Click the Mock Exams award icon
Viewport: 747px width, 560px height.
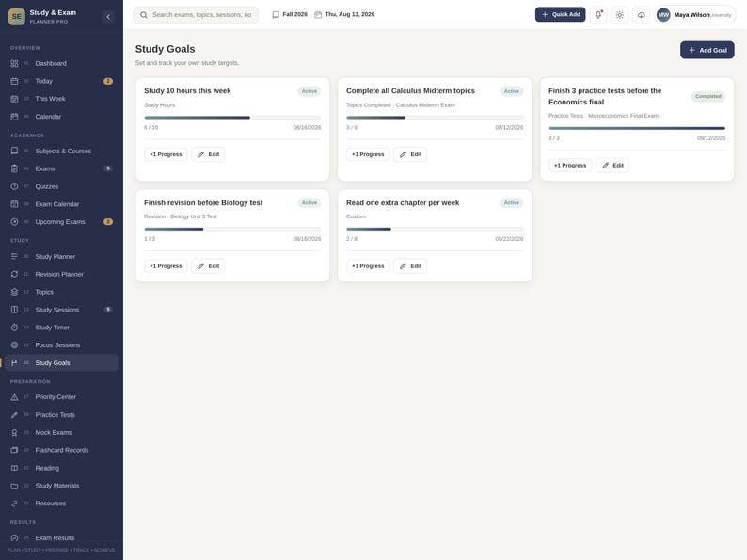click(14, 432)
